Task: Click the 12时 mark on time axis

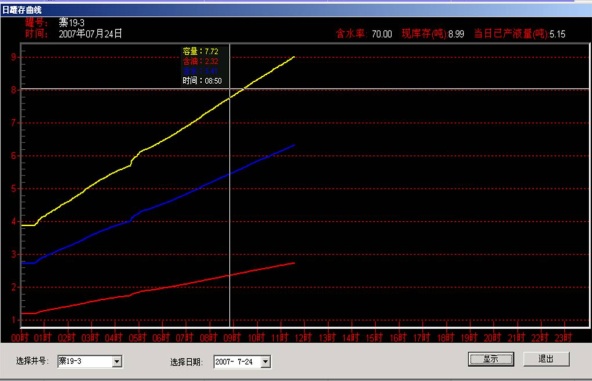Action: click(304, 337)
